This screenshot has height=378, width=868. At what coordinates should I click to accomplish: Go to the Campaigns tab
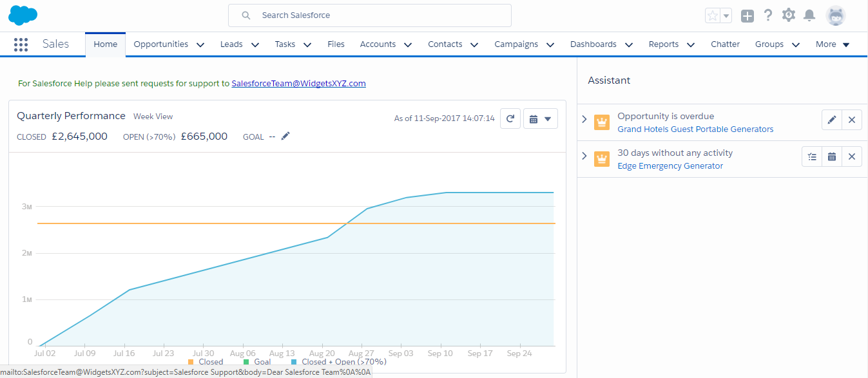point(516,44)
